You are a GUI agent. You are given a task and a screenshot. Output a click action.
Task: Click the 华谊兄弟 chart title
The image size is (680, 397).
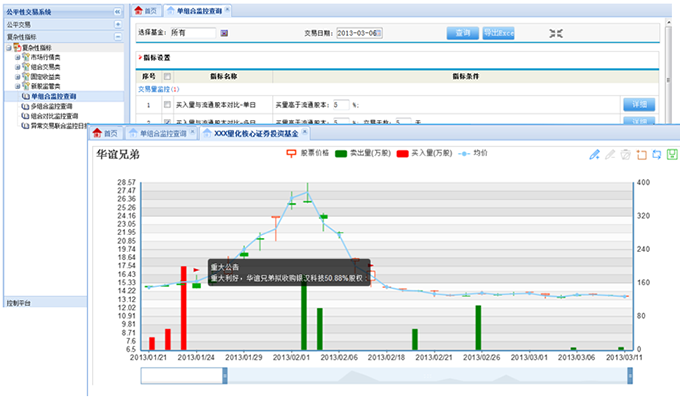pos(118,154)
